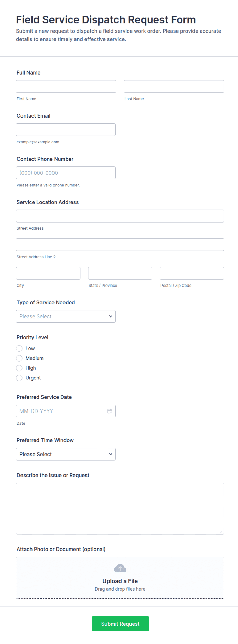Focus the Street Address input
Image resolution: width=238 pixels, height=644 pixels.
pos(120,216)
